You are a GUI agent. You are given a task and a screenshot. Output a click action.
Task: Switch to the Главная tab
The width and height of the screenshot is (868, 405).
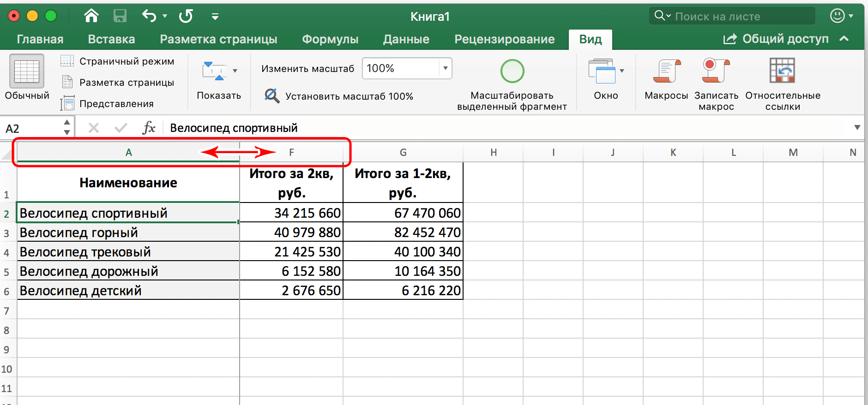[x=40, y=39]
